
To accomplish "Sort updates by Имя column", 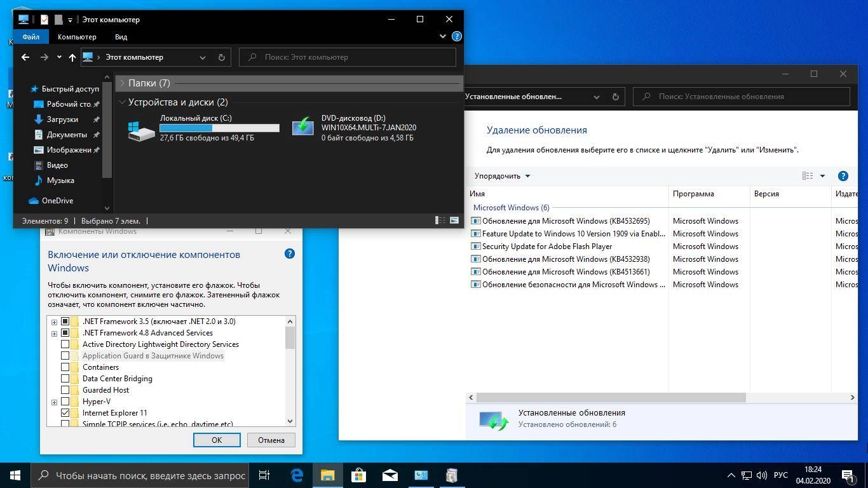I will (x=568, y=194).
